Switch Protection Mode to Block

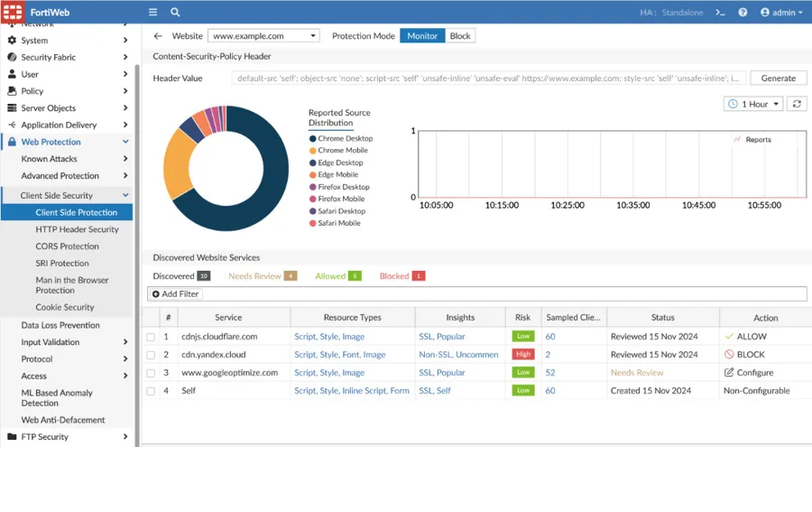(460, 36)
